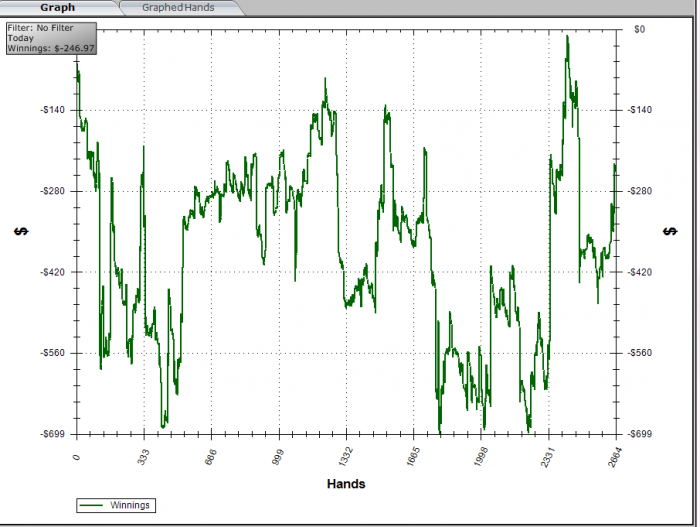Select the filter info box showing Winnings
This screenshot has height=527, width=700.
(51, 38)
